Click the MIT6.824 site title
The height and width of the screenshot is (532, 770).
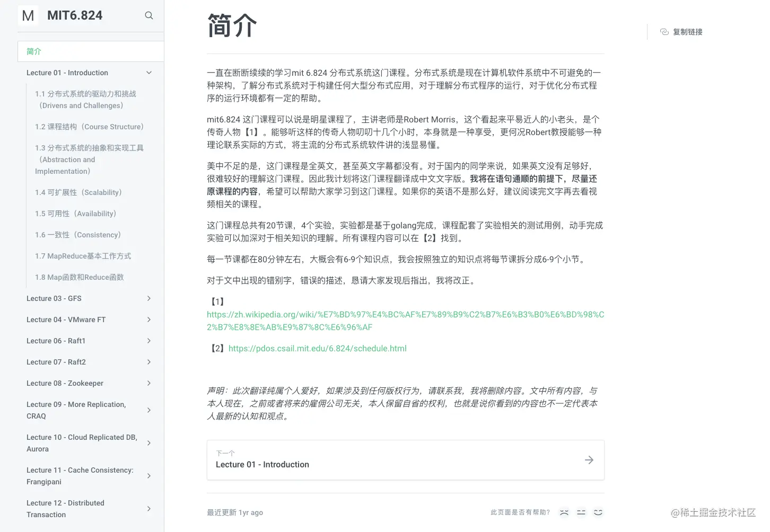click(75, 15)
